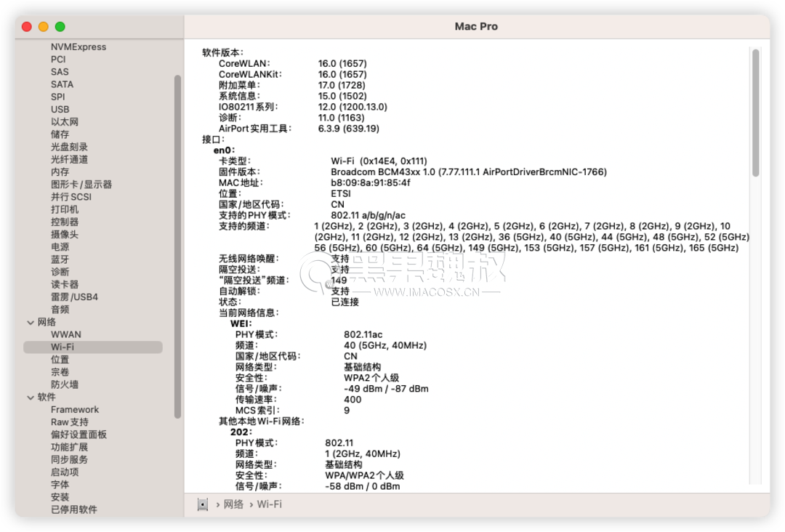785x532 pixels.
Task: Click the signal value -49 dBm / -87 dBm
Action: [386, 389]
